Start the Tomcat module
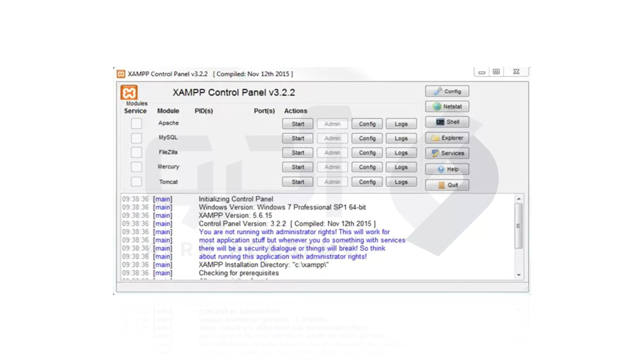This screenshot has height=362, width=644. tap(297, 182)
